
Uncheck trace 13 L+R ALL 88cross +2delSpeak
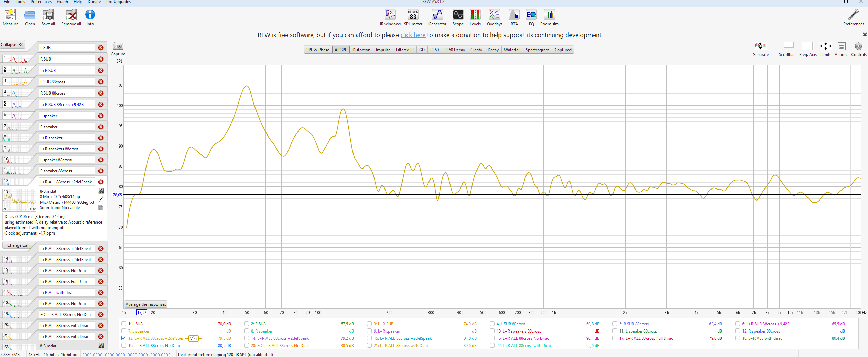tap(124, 338)
